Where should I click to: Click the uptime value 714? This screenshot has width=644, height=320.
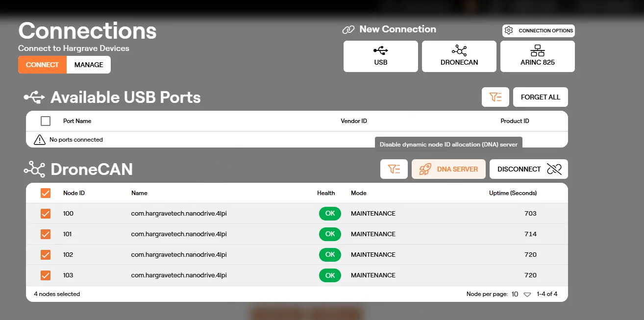point(530,234)
